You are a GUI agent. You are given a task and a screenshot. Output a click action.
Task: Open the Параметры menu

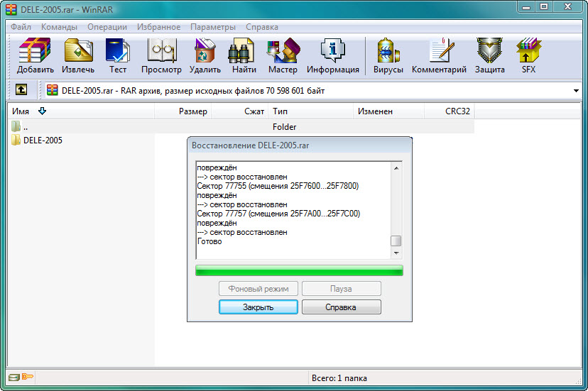pyautogui.click(x=213, y=27)
